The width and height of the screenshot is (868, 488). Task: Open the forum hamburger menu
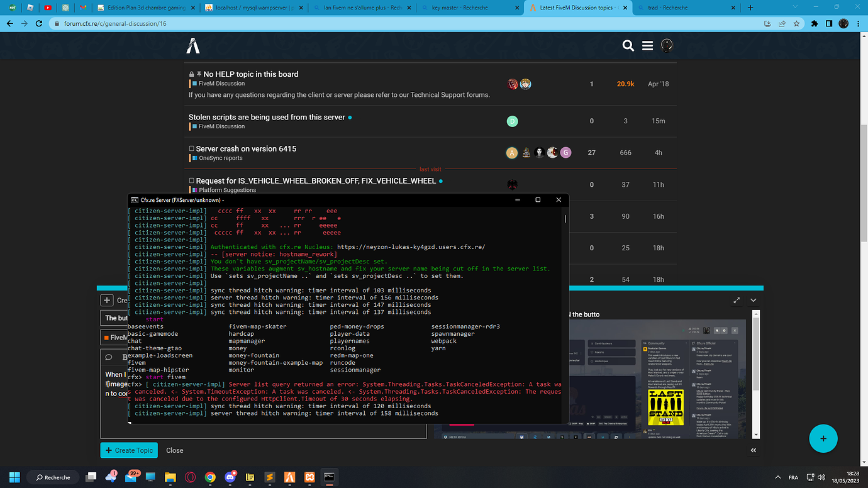point(647,45)
